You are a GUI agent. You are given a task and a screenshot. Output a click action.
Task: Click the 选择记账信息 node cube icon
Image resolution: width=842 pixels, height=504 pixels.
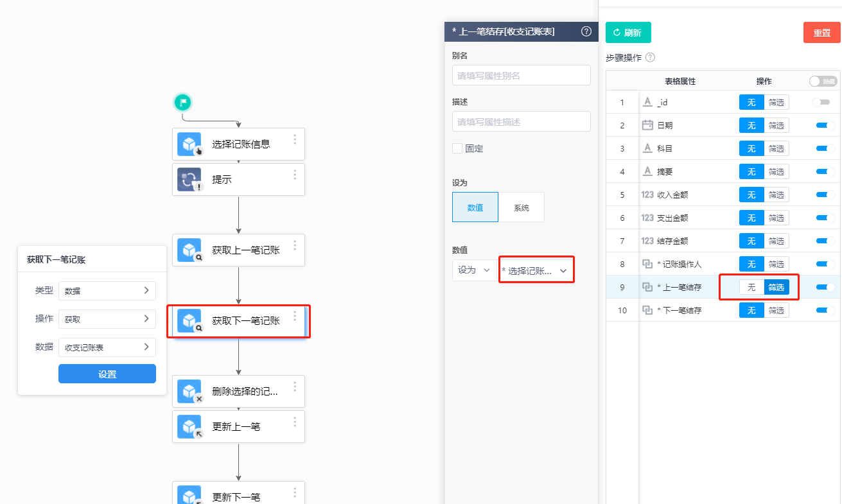pos(189,144)
